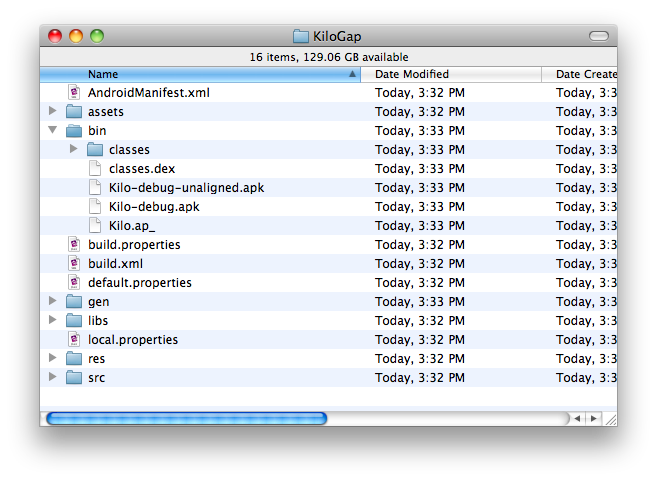
Task: Click the KiloGap title bar folder icon
Action: (302, 36)
